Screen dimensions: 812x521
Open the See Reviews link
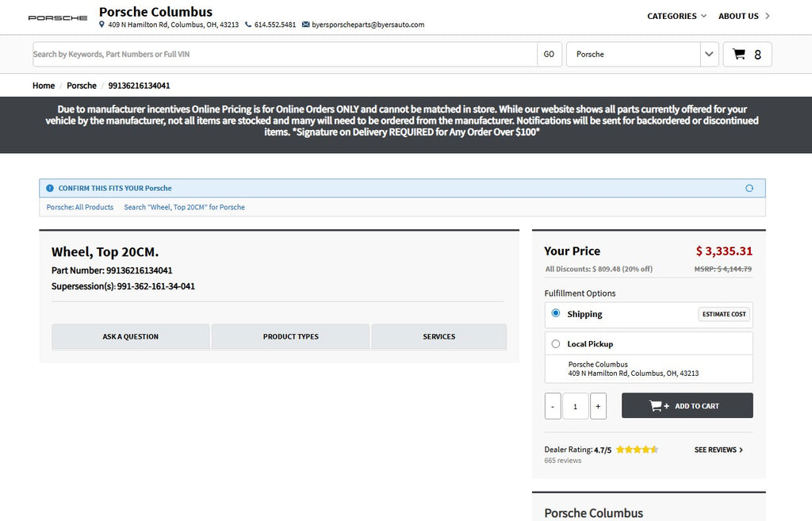(718, 450)
